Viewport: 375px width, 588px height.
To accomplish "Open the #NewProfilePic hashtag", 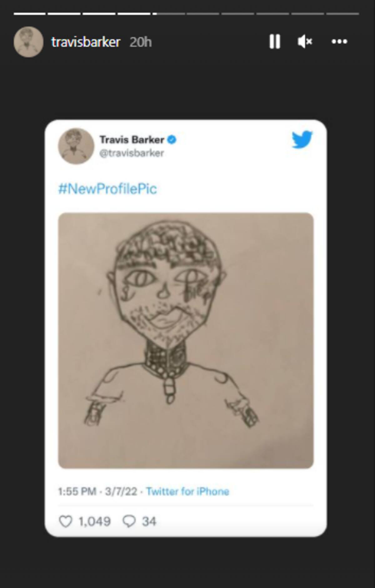I will (107, 189).
